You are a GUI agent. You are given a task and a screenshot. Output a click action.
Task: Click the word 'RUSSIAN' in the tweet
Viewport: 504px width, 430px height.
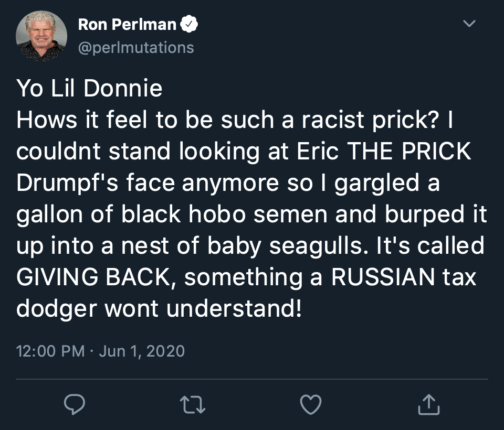pos(383,277)
